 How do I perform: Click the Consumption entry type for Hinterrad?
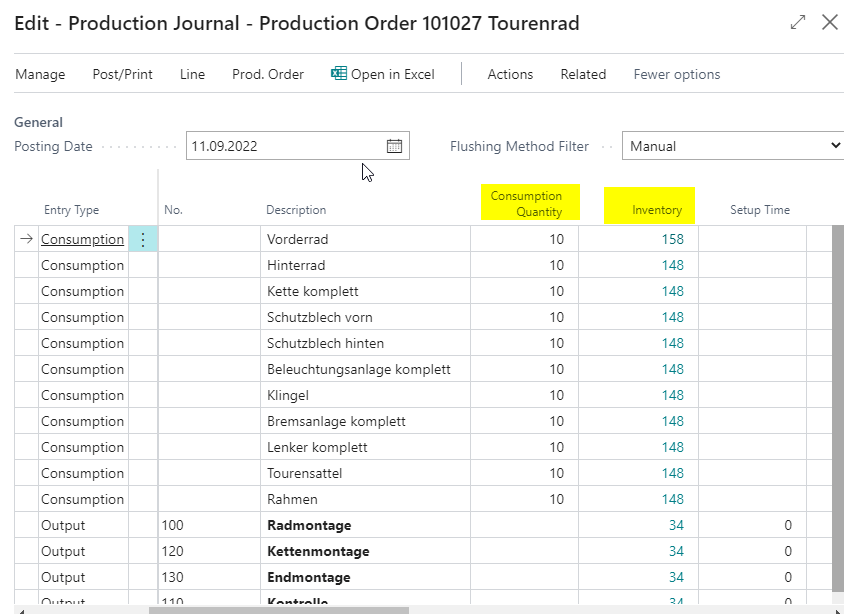tap(82, 265)
